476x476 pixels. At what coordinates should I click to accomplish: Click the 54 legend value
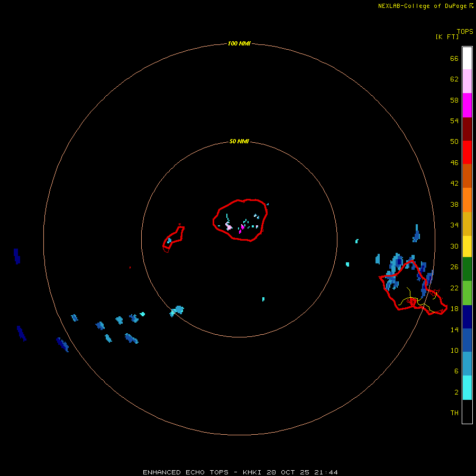point(454,121)
